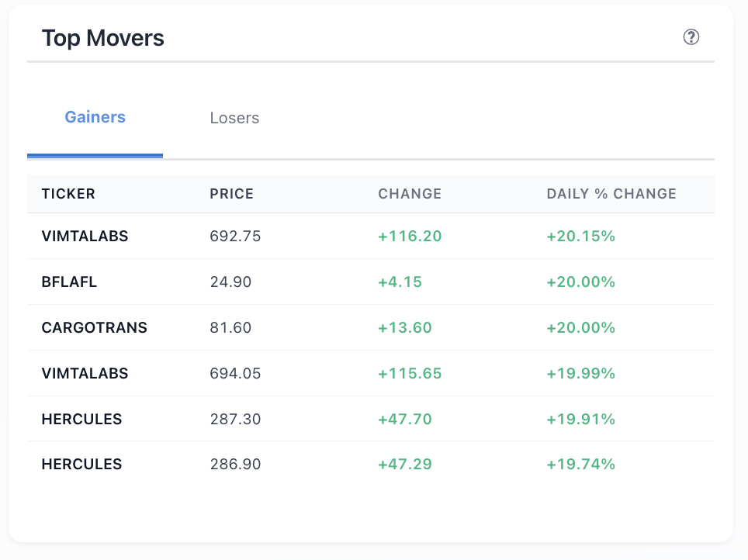Click the change value +4.15

tap(400, 282)
